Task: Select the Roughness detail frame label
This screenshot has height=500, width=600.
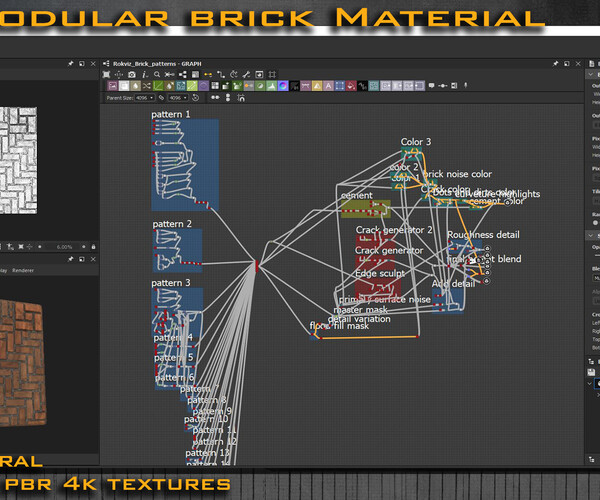Action: click(x=484, y=235)
